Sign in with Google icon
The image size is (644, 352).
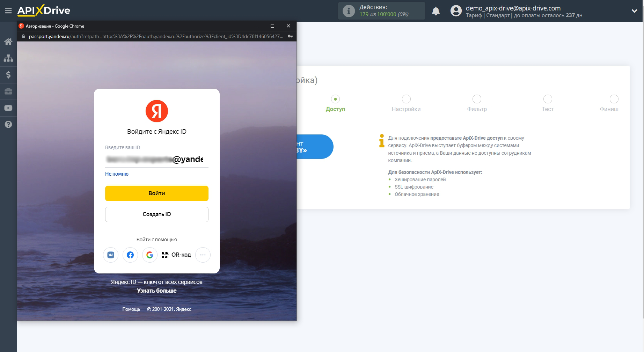click(150, 255)
